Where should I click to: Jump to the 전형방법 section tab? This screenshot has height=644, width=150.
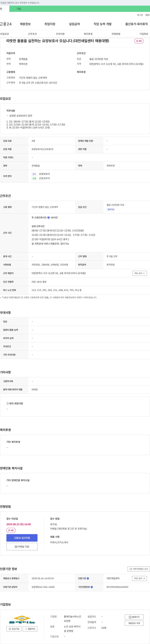coord(116,34)
